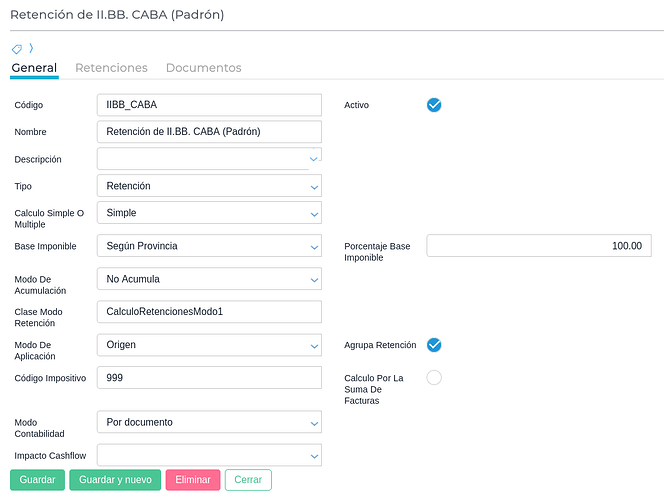Switch to the Retenciones tab
Image resolution: width=664 pixels, height=500 pixels.
point(111,68)
